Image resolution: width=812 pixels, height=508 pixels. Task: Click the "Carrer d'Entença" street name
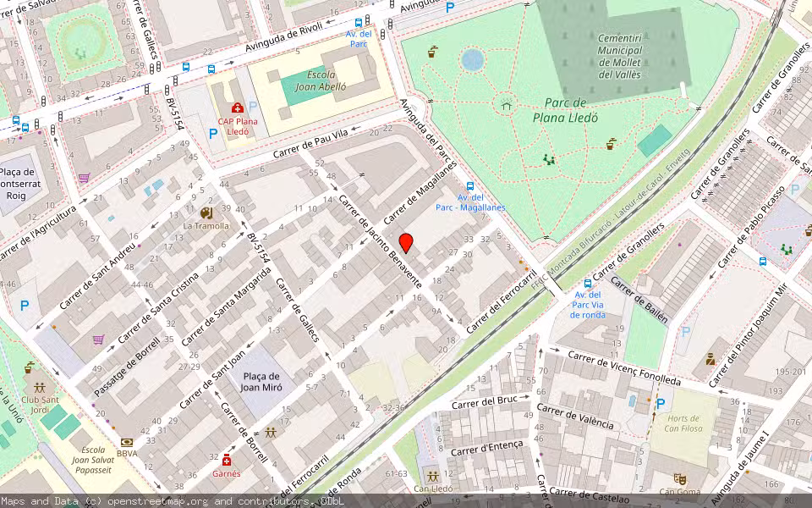pyautogui.click(x=487, y=448)
